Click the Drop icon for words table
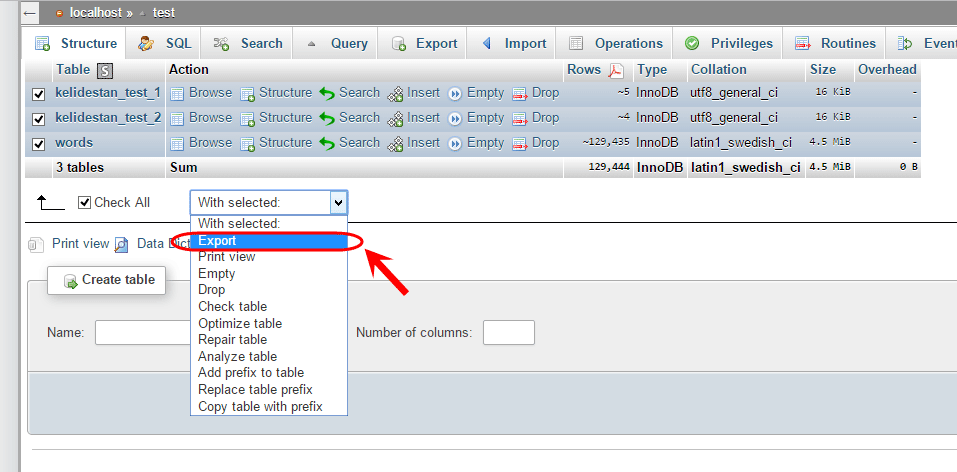This screenshot has height=472, width=957. click(x=519, y=143)
